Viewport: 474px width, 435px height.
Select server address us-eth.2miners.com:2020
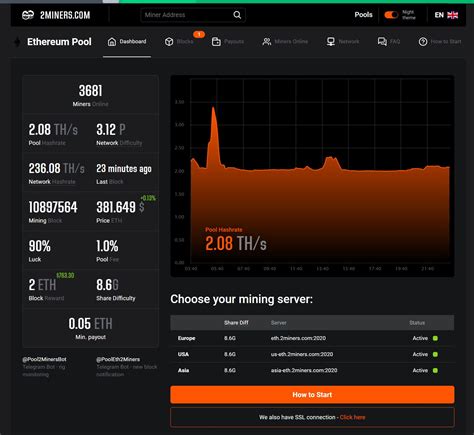[302, 354]
